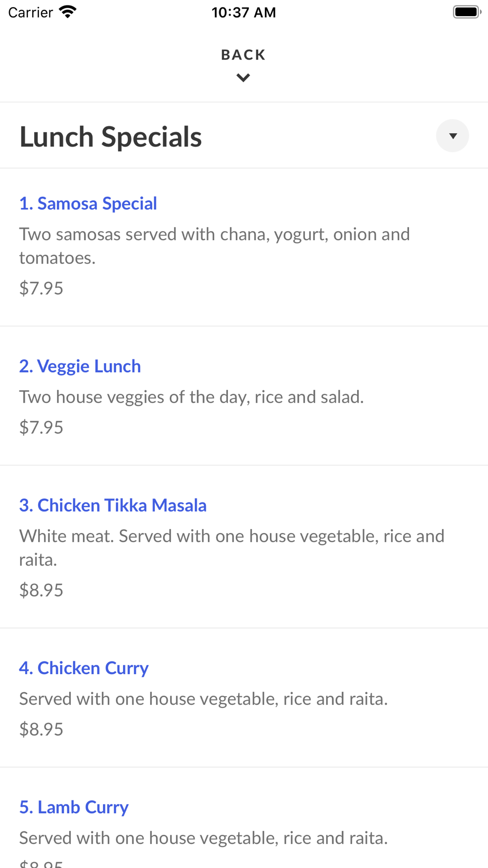Tap the Veggie Lunch description text
The image size is (488, 868).
[191, 397]
